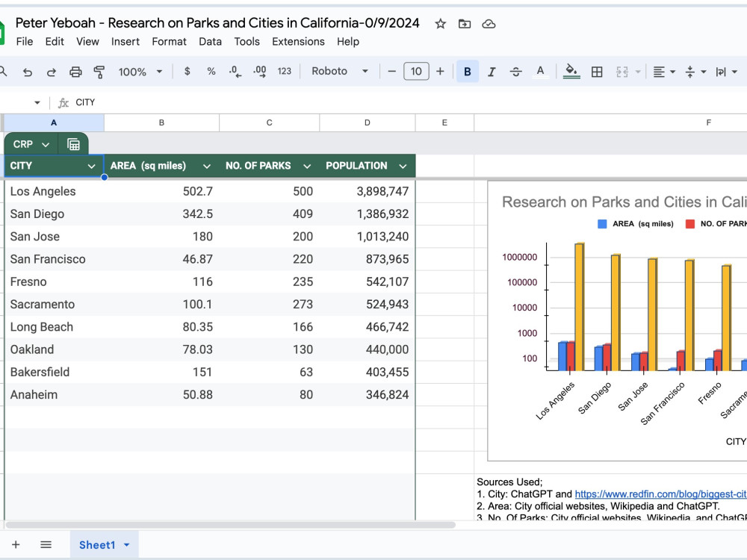Toggle bold formatting button
This screenshot has width=747, height=560.
point(468,72)
